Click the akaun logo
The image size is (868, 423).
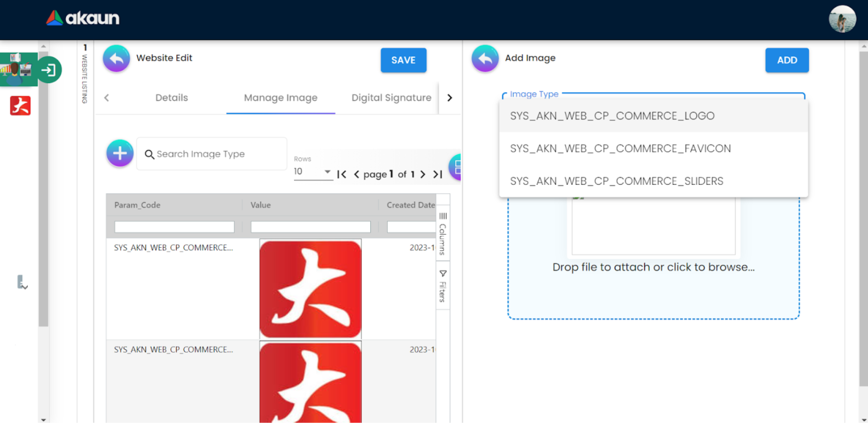click(83, 19)
